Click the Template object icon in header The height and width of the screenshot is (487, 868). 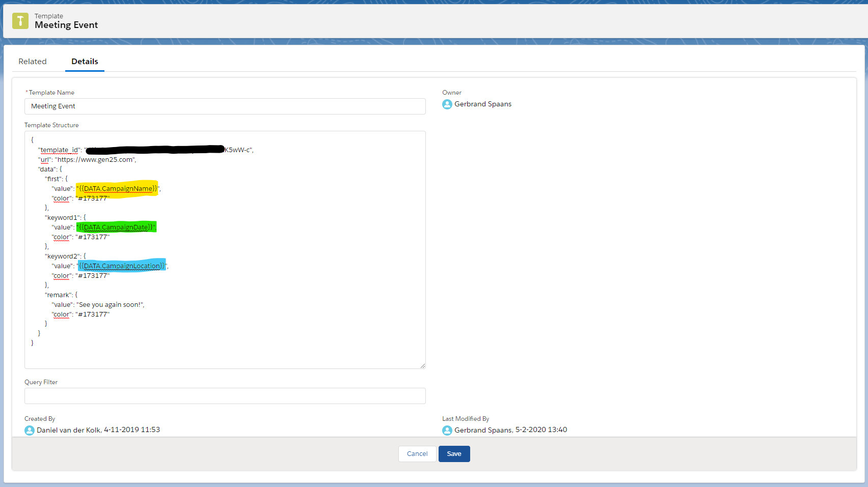pos(20,21)
